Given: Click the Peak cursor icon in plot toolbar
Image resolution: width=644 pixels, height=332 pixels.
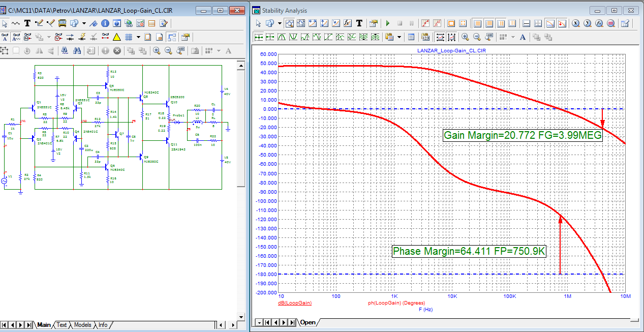Looking at the screenshot, I should click(283, 37).
